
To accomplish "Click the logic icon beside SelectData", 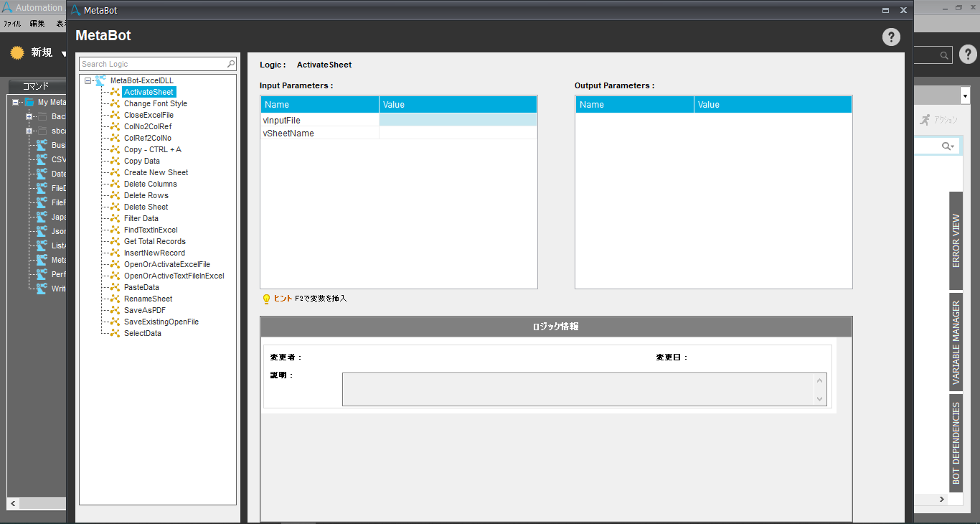I will pyautogui.click(x=114, y=333).
